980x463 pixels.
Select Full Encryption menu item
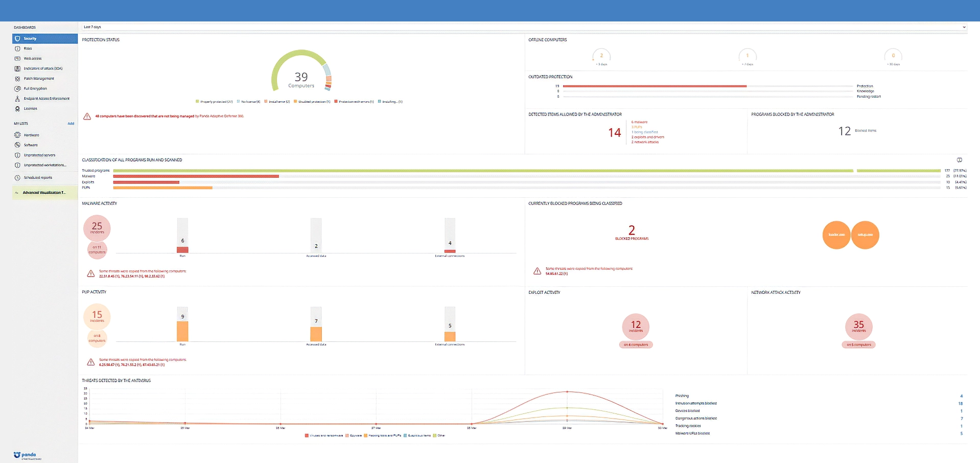click(35, 88)
